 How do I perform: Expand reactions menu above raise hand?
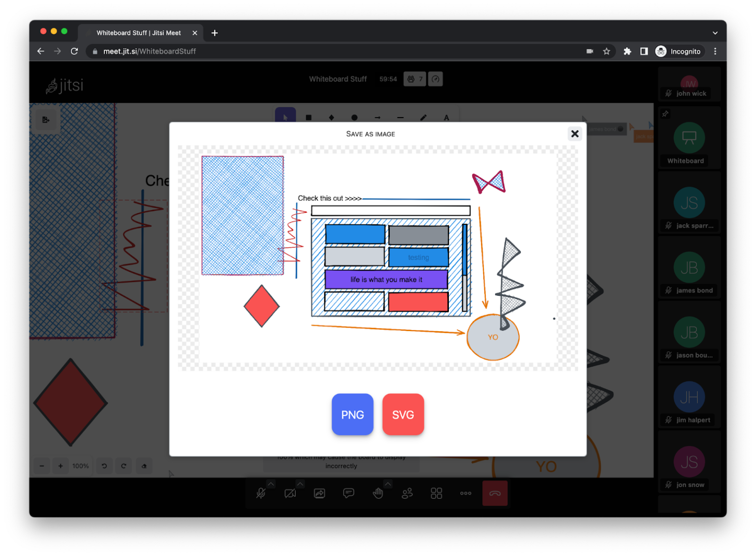click(x=388, y=484)
